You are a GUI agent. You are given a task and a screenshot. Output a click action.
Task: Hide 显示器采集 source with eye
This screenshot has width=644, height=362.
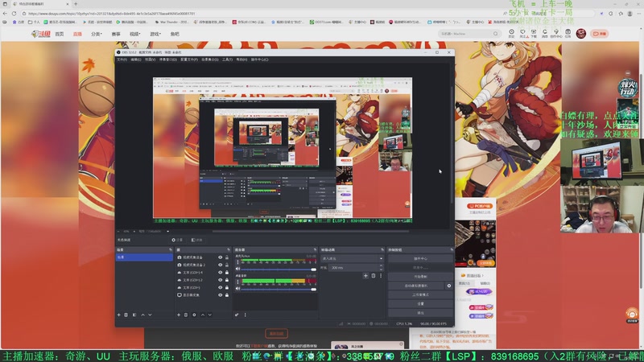pyautogui.click(x=220, y=294)
